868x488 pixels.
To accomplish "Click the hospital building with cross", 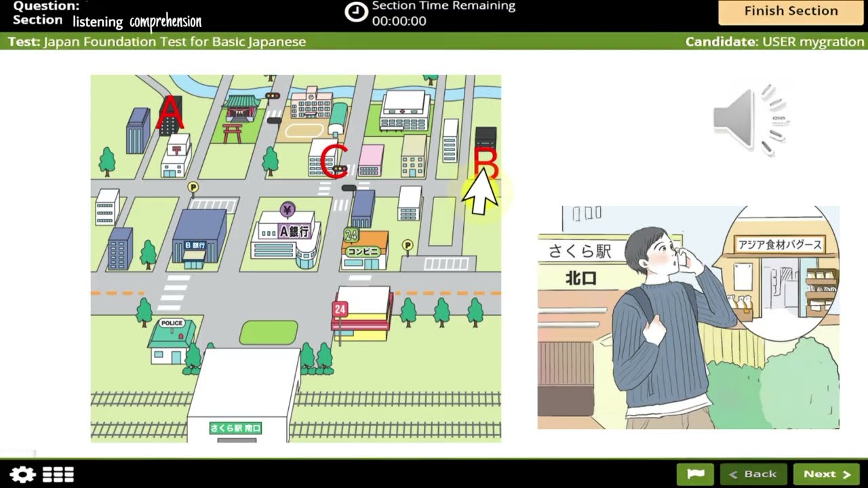I will pos(406,110).
